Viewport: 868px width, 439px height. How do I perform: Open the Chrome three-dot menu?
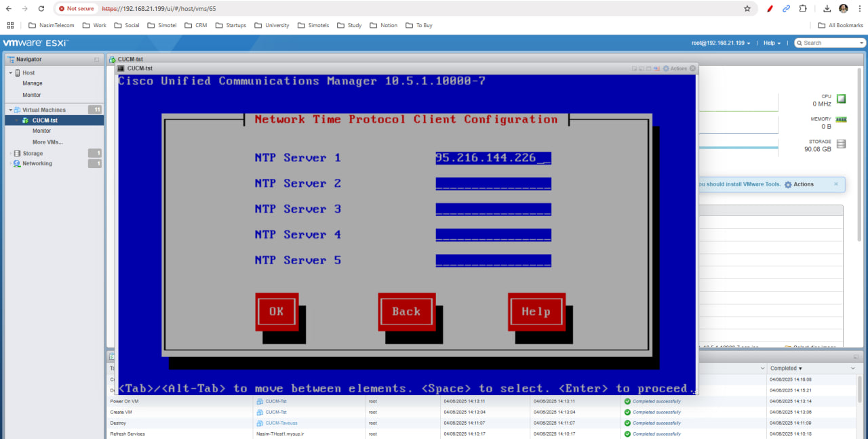point(859,9)
